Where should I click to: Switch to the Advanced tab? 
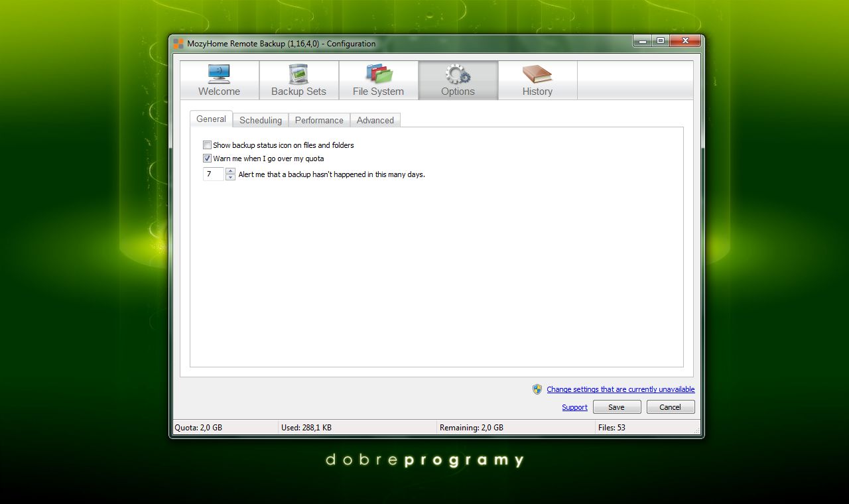[375, 120]
